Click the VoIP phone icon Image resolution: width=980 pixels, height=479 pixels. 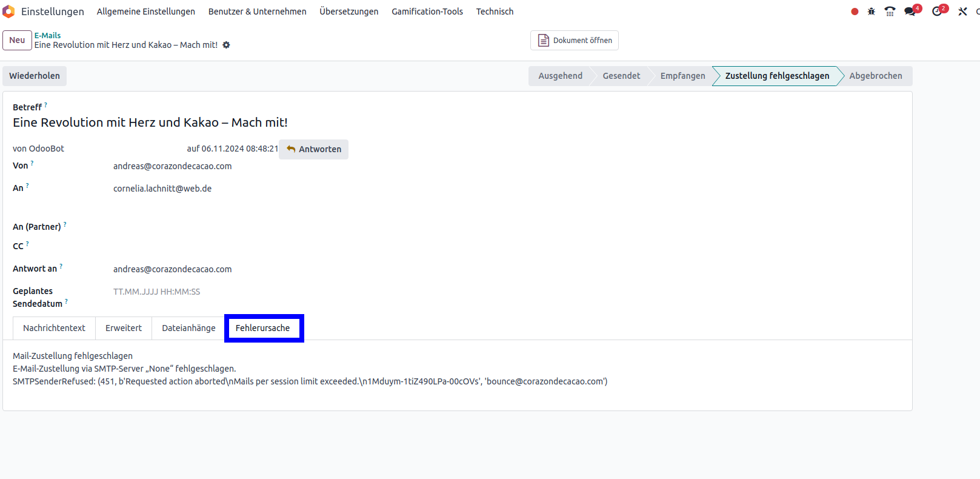point(890,12)
